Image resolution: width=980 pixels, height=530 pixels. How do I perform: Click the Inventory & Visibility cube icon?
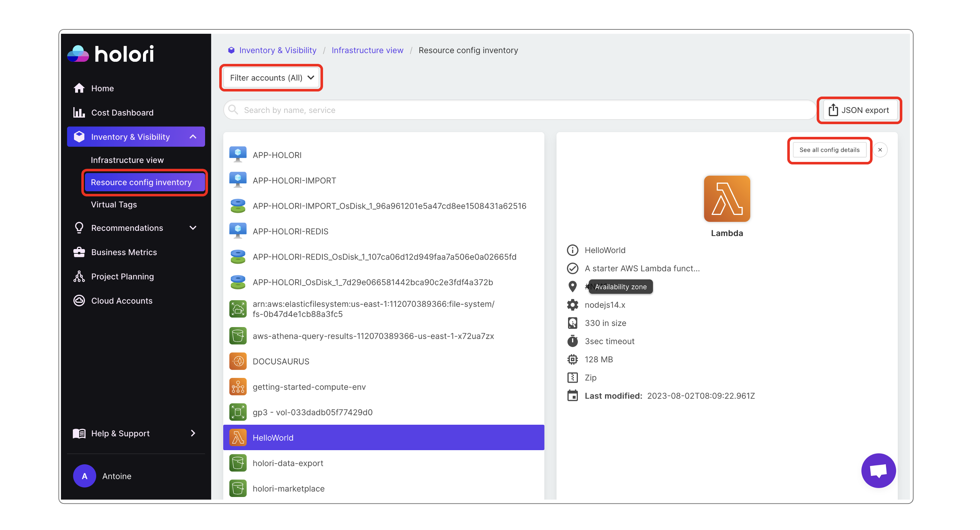pyautogui.click(x=79, y=137)
